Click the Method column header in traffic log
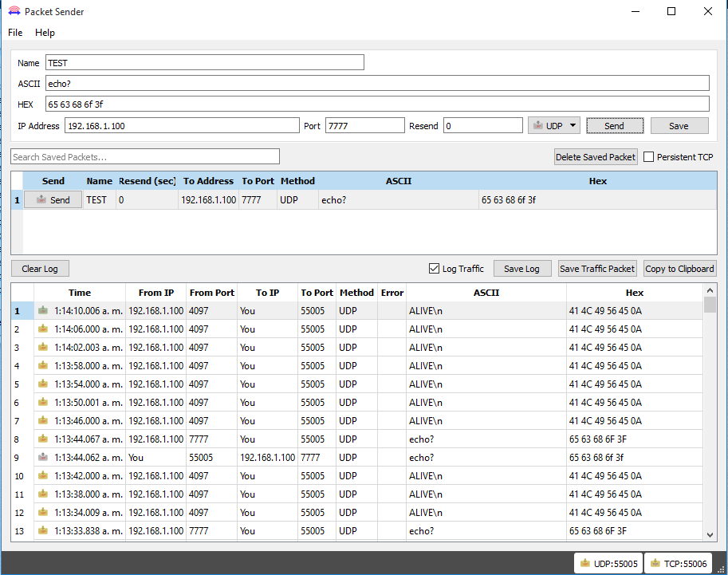This screenshot has width=728, height=575. click(x=356, y=293)
